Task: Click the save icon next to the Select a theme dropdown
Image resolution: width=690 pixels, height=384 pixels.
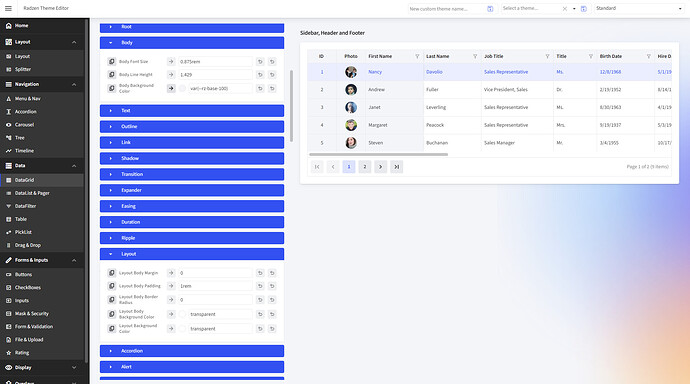Action: click(584, 9)
